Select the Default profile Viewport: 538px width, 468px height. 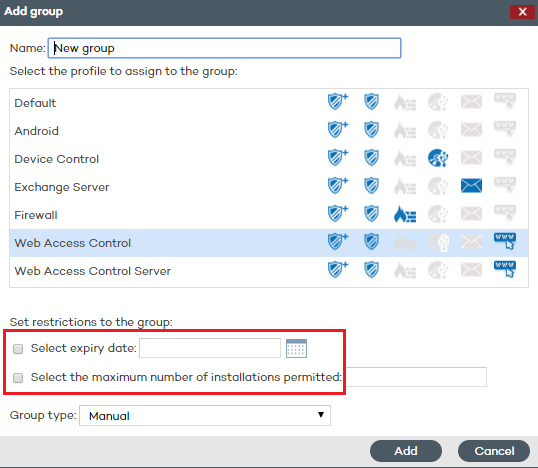click(269, 103)
